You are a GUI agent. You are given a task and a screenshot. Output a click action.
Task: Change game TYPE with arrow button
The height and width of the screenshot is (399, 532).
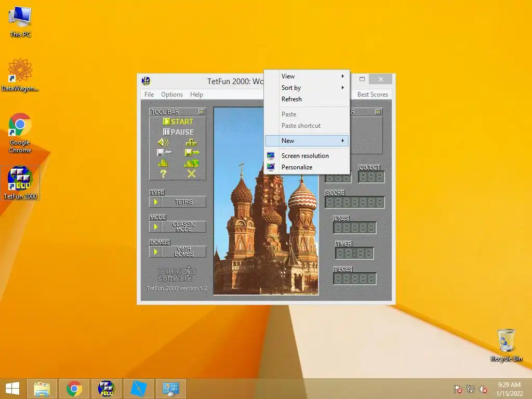pyautogui.click(x=156, y=202)
